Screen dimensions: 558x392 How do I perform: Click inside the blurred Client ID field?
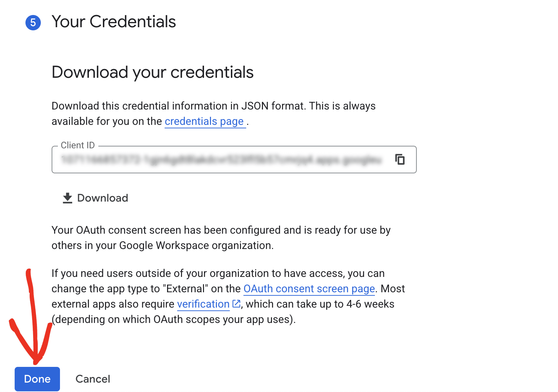221,160
